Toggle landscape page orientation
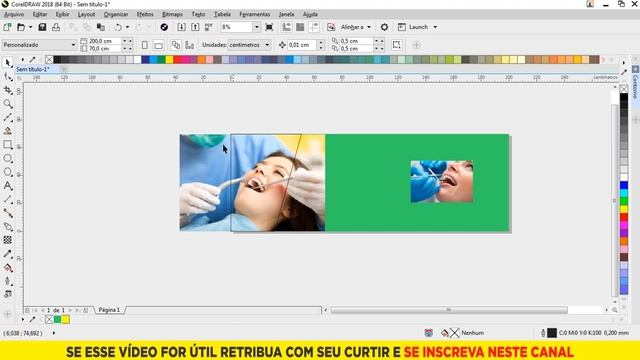This screenshot has height=360, width=640. click(159, 45)
